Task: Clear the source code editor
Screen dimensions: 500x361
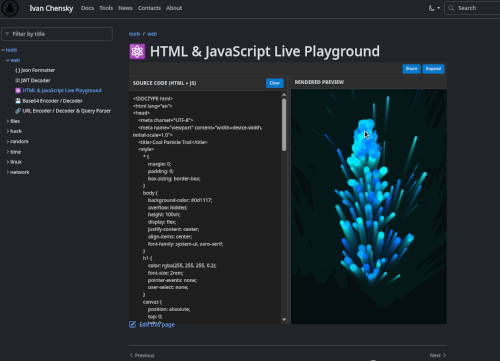Action: (275, 83)
